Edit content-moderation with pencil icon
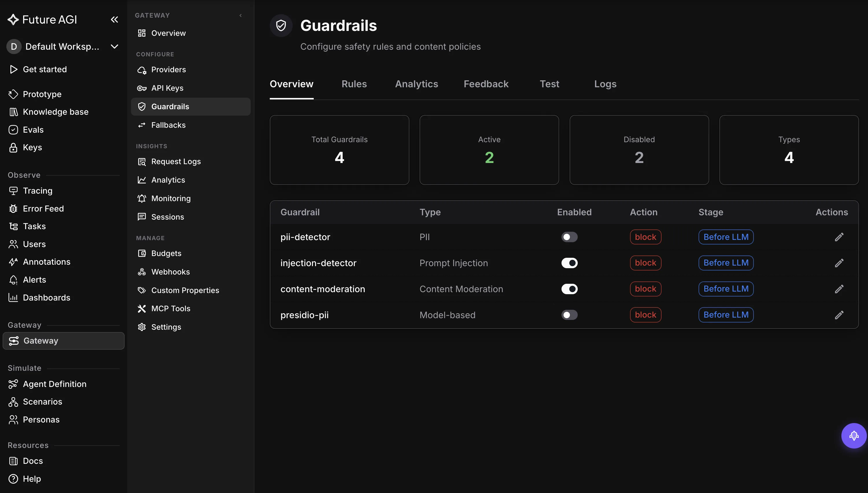 tap(839, 289)
